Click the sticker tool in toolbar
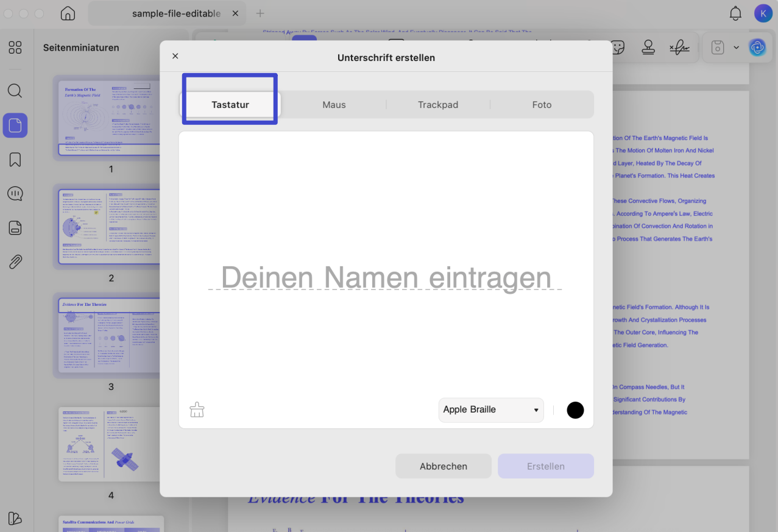This screenshot has width=778, height=532. (618, 48)
